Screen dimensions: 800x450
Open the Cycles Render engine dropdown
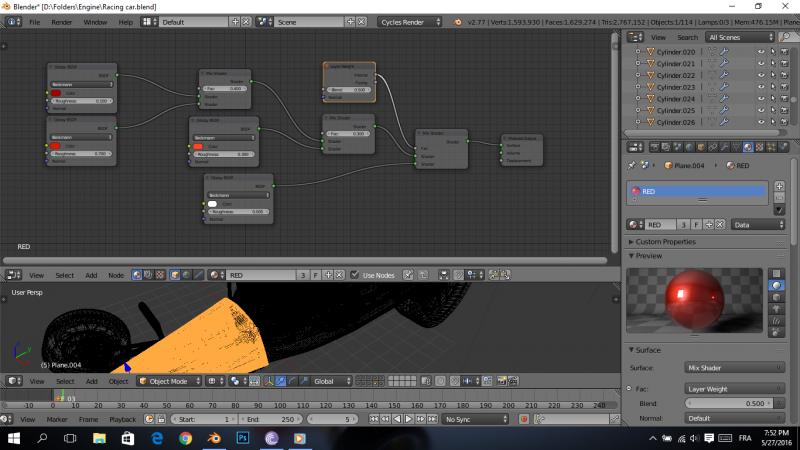(x=412, y=21)
